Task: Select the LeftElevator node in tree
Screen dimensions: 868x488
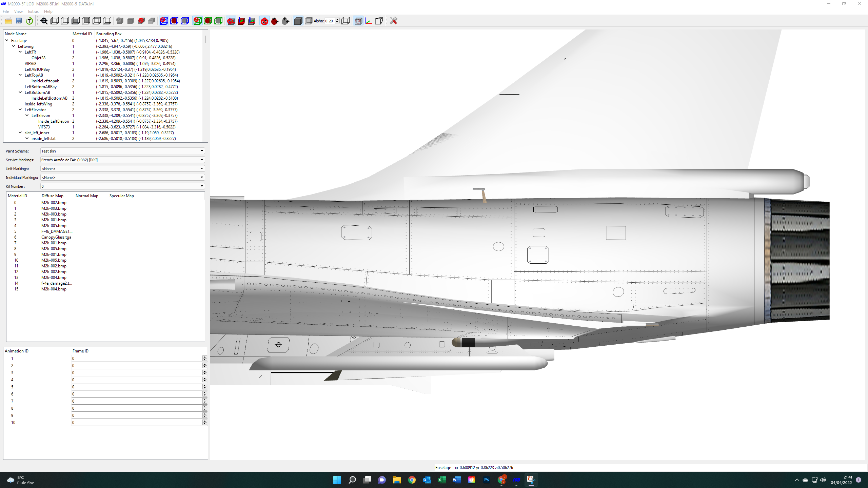Action: 35,110
